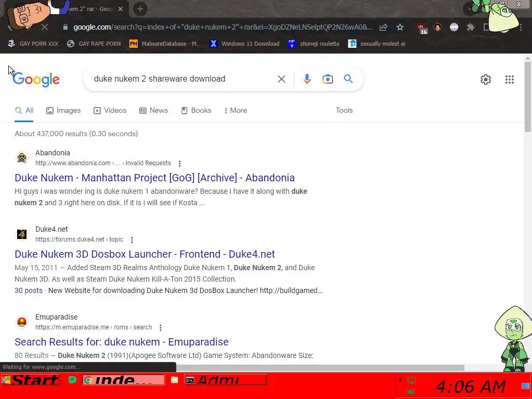Open Duke Nukem 3D Dosbox Launcher result

(145, 254)
